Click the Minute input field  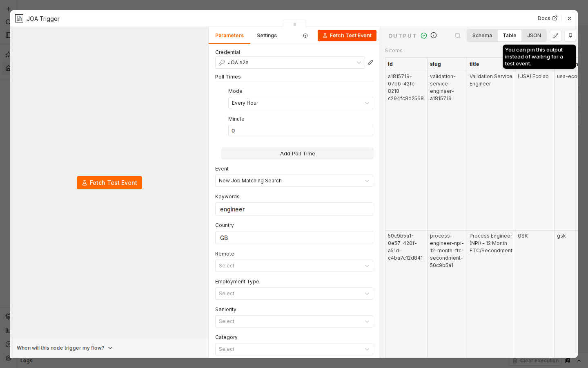point(301,130)
